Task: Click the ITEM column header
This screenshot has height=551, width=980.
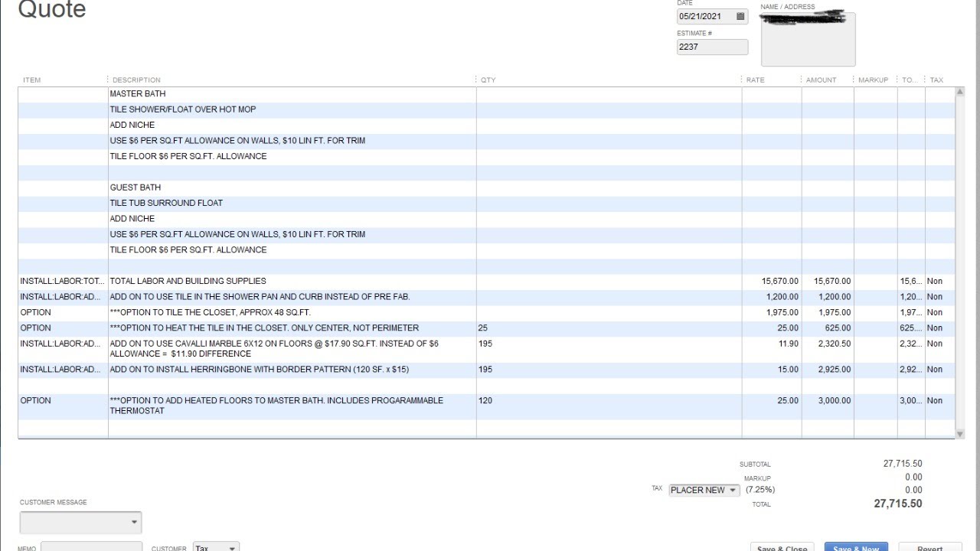Action: coord(32,80)
